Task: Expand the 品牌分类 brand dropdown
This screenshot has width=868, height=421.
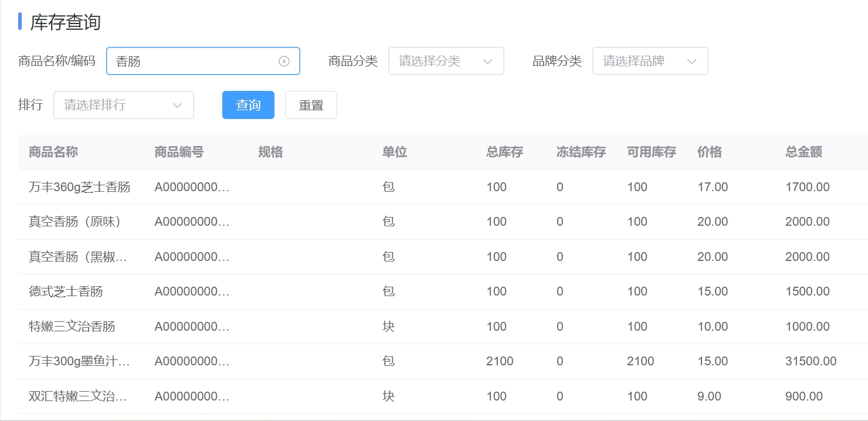Action: point(650,61)
